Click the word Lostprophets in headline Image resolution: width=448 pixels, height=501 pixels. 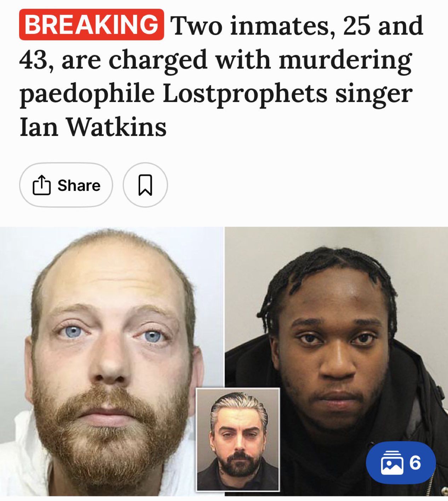[x=245, y=93]
